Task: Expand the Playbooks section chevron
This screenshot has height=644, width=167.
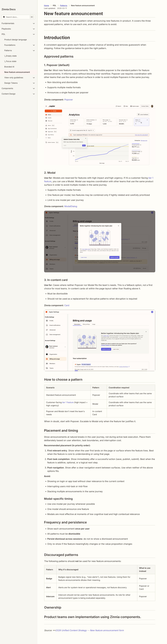Action: tap(34, 29)
